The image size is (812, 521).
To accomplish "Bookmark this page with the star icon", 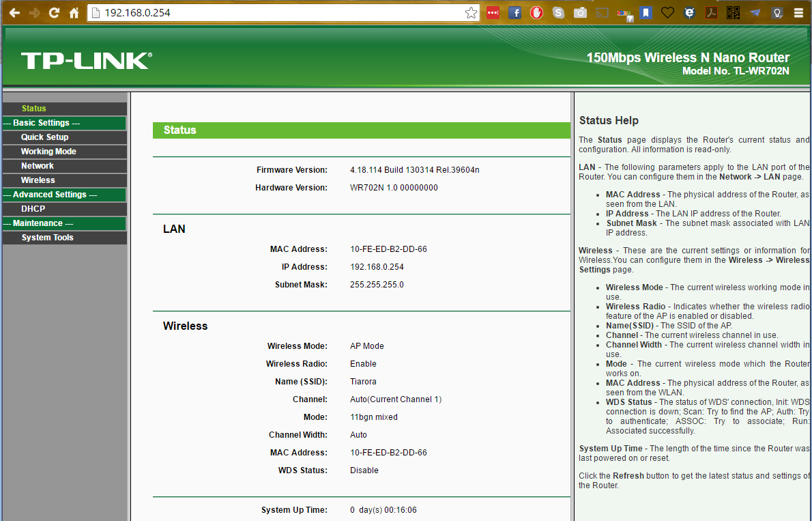I will click(471, 13).
